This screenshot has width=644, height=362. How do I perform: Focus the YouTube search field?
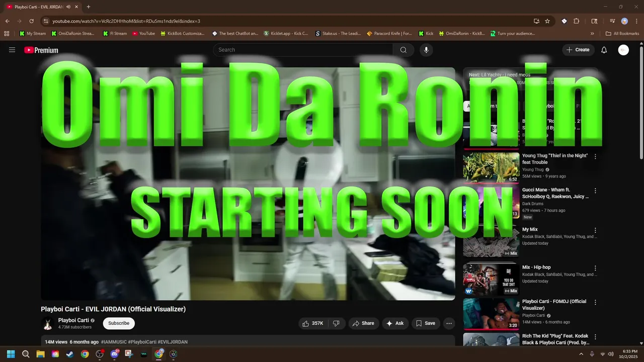[x=303, y=50]
